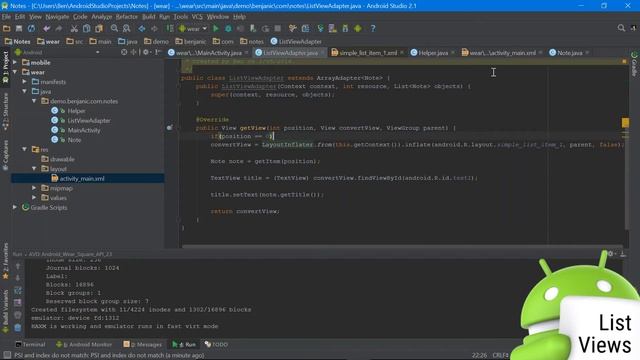Click the Synchronize toolbar icon
This screenshot has width=640, height=360.
pos(31,29)
